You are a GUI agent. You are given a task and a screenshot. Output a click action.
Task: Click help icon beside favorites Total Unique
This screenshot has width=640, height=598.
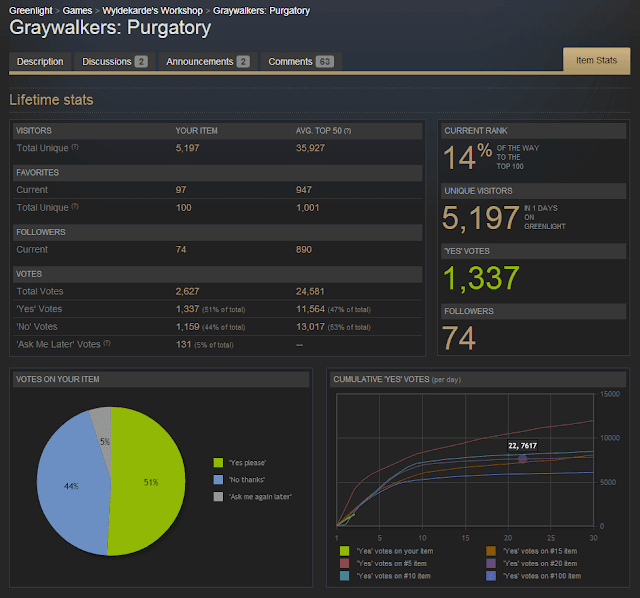pyautogui.click(x=75, y=207)
